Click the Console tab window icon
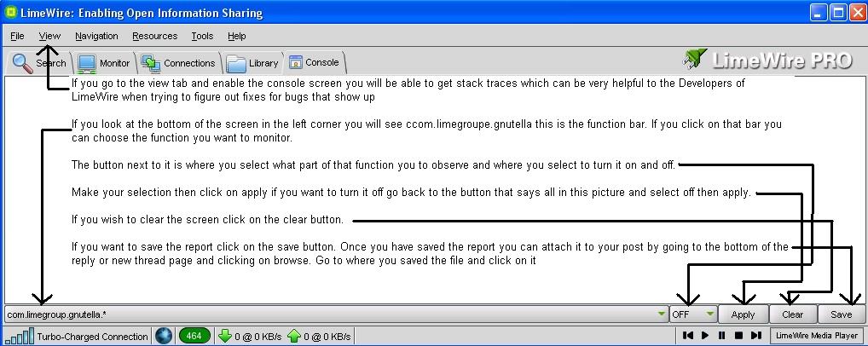Screen dimensions: 868x346 point(296,62)
